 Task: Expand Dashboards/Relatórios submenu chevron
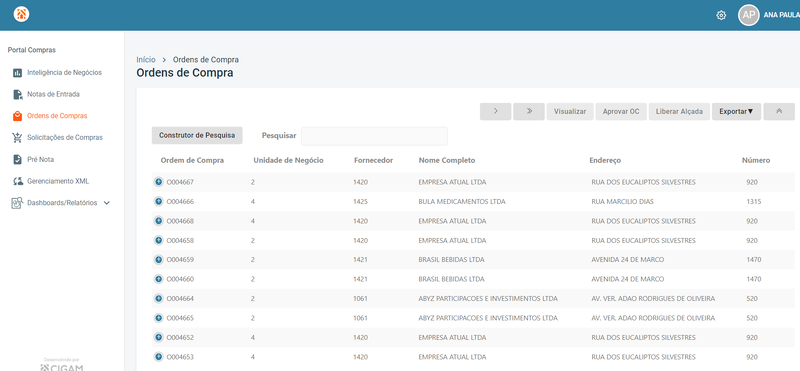(107, 203)
